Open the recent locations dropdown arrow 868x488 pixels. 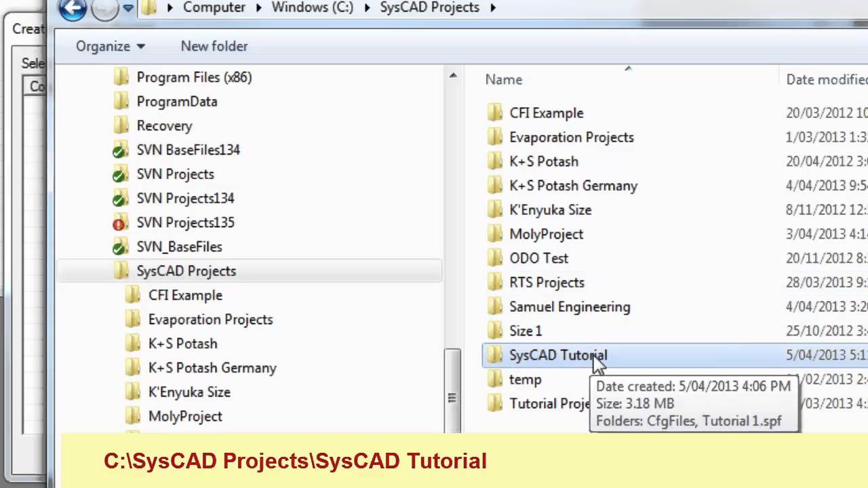tap(128, 8)
